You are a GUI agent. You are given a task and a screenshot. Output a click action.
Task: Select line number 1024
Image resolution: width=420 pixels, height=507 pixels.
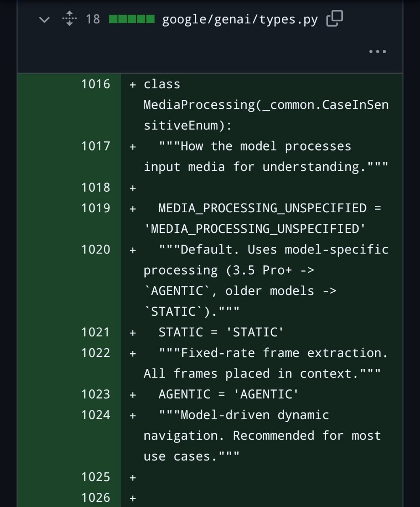[x=95, y=415]
